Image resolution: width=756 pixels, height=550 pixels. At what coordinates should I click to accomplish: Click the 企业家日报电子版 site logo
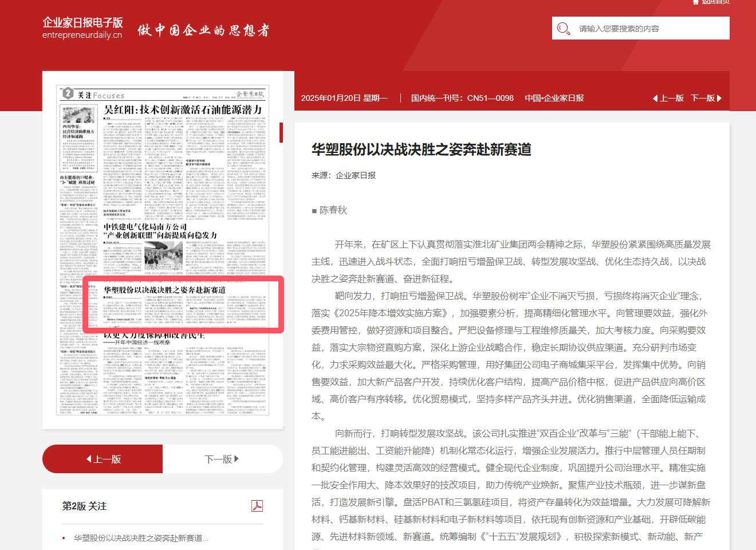pyautogui.click(x=82, y=27)
